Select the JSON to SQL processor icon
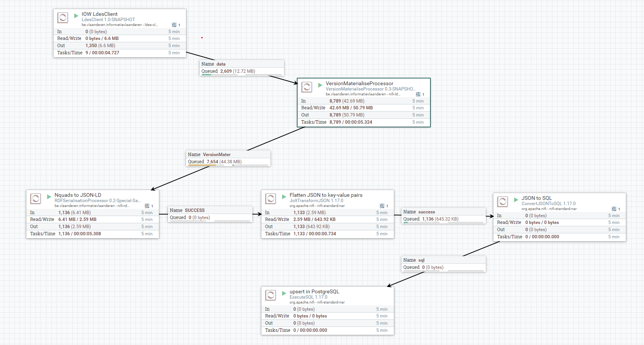The image size is (644, 345). 503,202
